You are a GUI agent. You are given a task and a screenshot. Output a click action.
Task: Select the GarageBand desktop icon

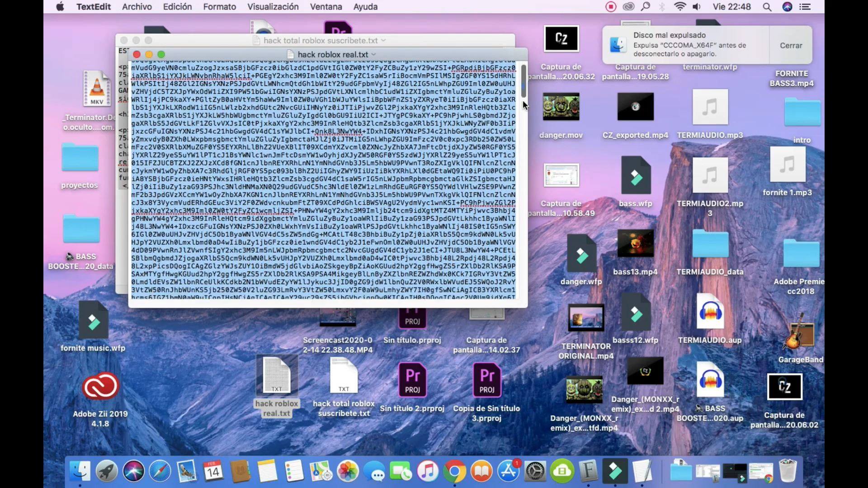[x=800, y=332]
